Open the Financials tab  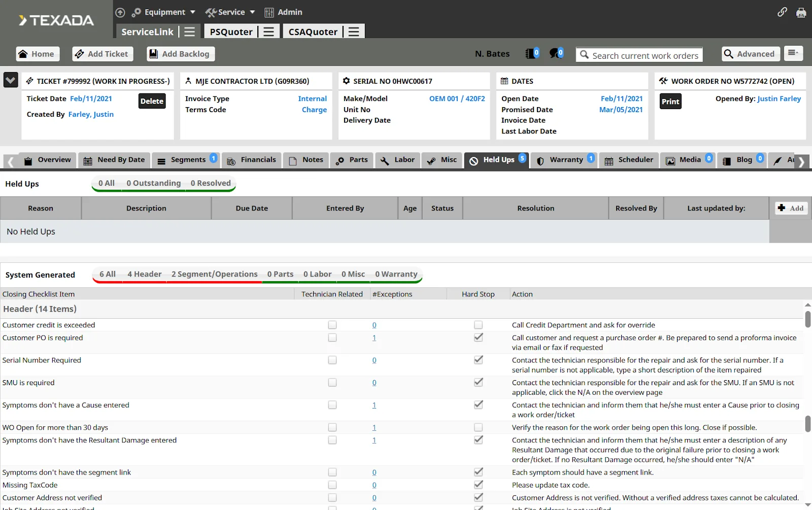(x=252, y=160)
